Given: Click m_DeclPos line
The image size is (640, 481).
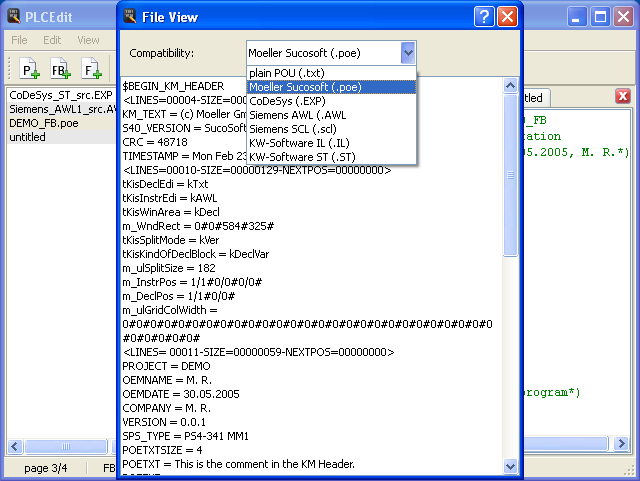Looking at the screenshot, I should (178, 296).
